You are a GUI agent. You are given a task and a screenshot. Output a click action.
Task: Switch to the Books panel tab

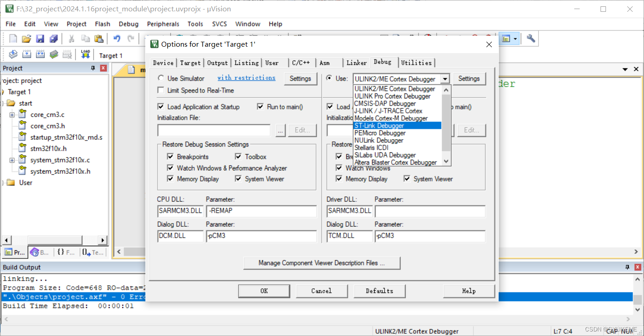coord(40,253)
